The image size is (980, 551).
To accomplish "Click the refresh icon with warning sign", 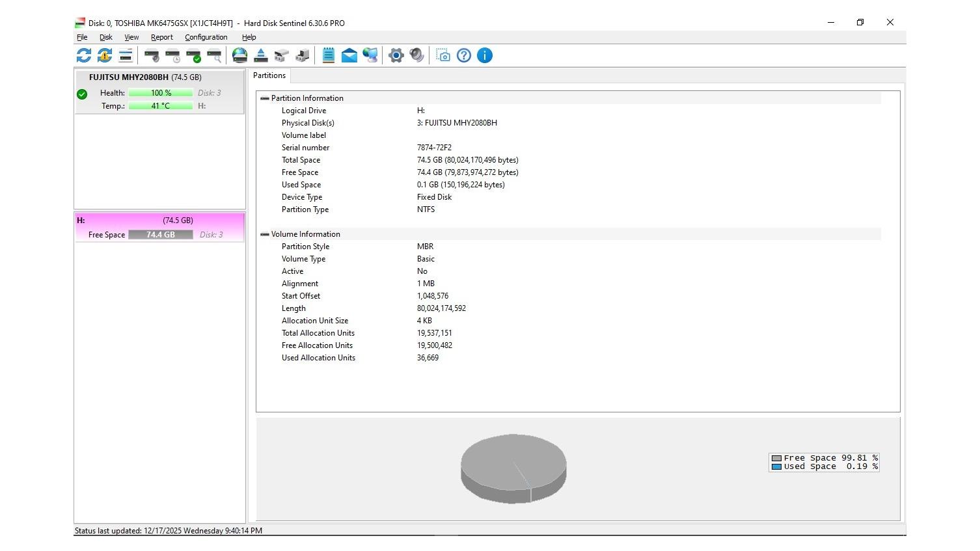I will [x=105, y=55].
